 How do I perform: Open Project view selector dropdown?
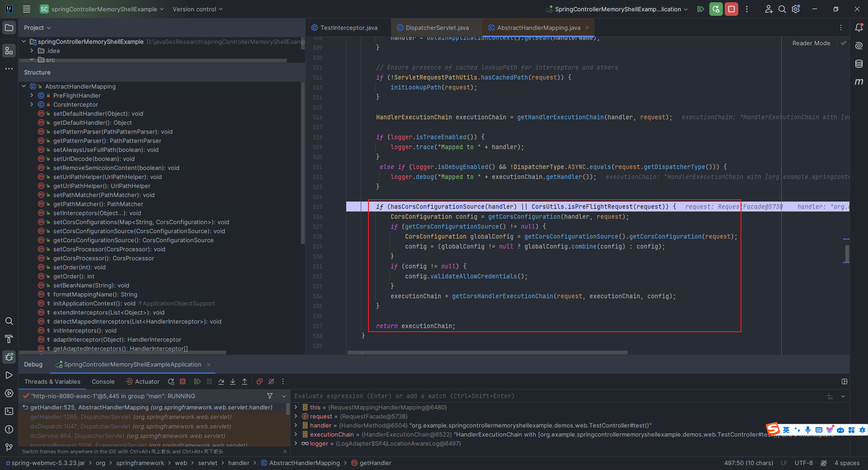(x=37, y=28)
